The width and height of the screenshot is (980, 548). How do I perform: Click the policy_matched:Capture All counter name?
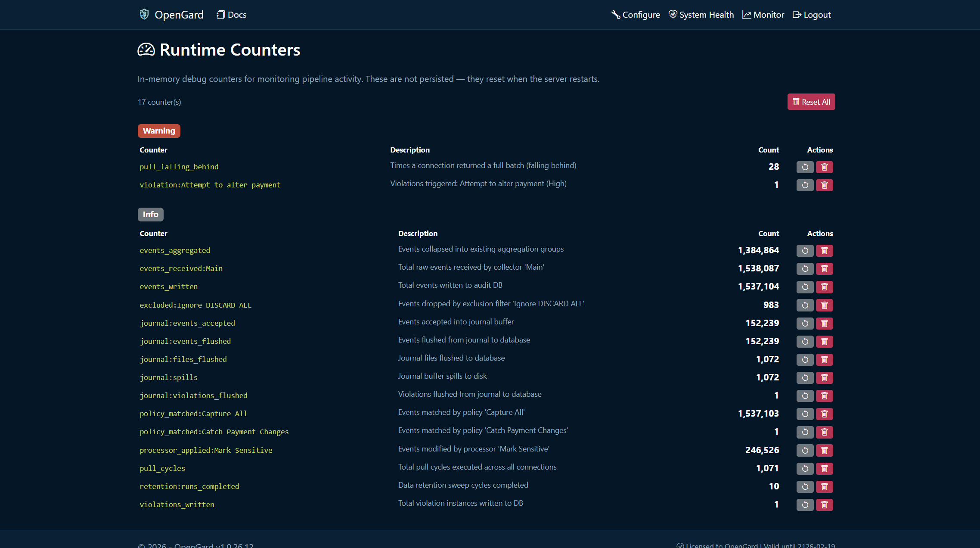(x=193, y=414)
